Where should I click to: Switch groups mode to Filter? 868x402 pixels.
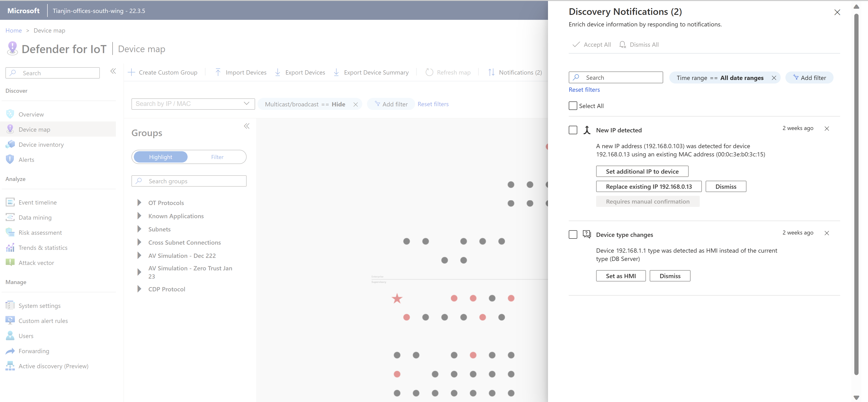point(217,157)
